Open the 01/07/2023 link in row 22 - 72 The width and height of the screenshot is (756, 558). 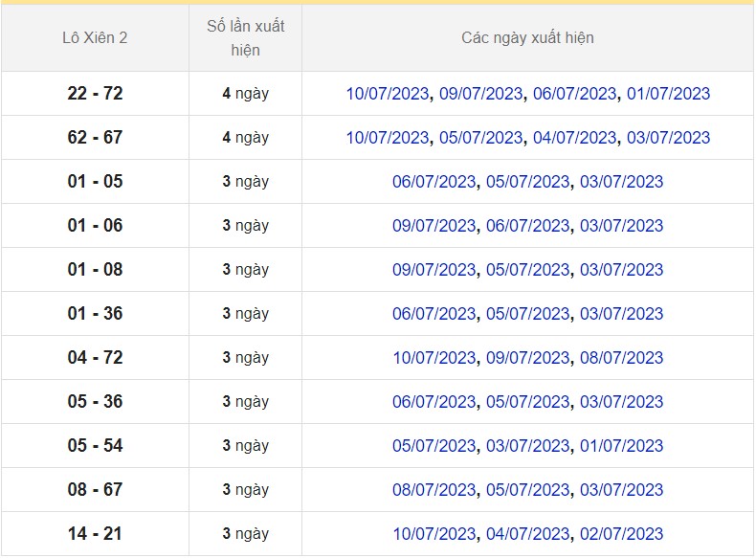click(x=668, y=94)
